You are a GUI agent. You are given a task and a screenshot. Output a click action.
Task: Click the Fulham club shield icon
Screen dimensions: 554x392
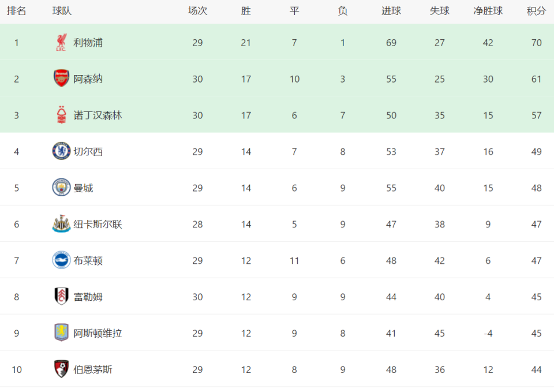(61, 296)
